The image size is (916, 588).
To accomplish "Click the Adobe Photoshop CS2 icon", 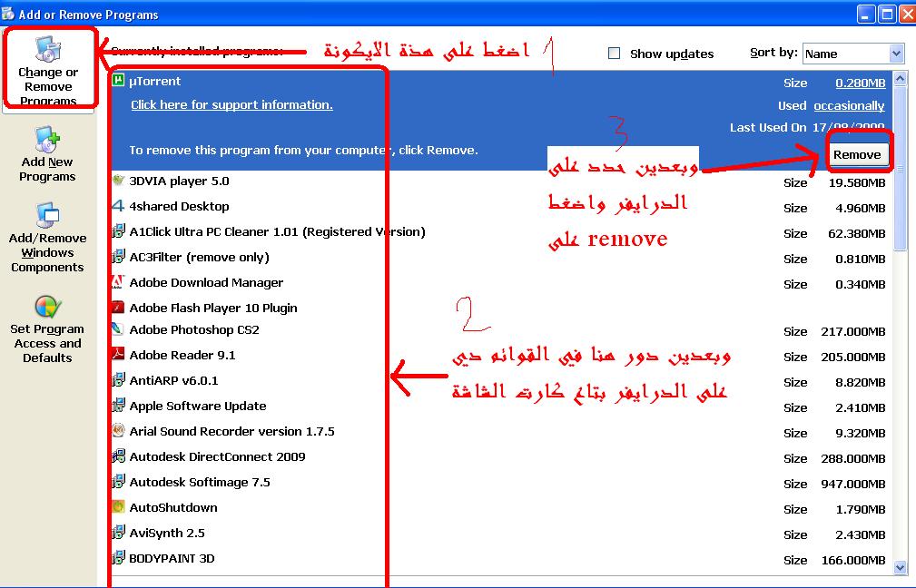I will [x=118, y=328].
